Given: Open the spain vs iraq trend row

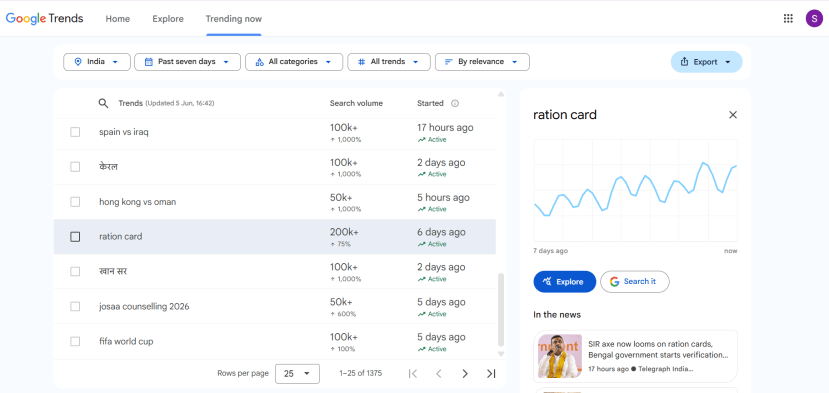Looking at the screenshot, I should 275,132.
